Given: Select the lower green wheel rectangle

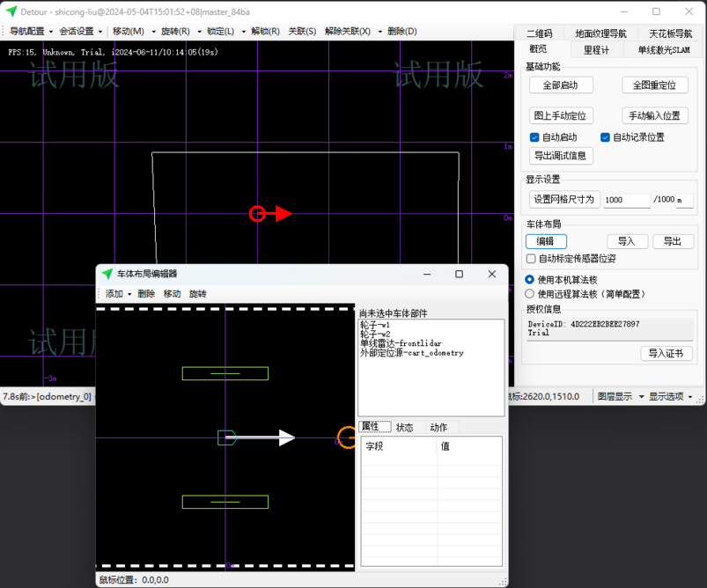Looking at the screenshot, I should click(225, 502).
